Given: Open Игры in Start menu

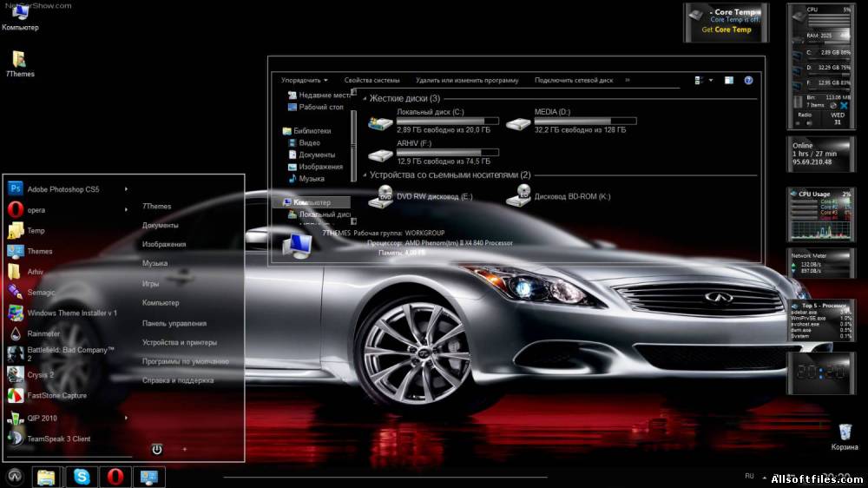Looking at the screenshot, I should (x=150, y=284).
